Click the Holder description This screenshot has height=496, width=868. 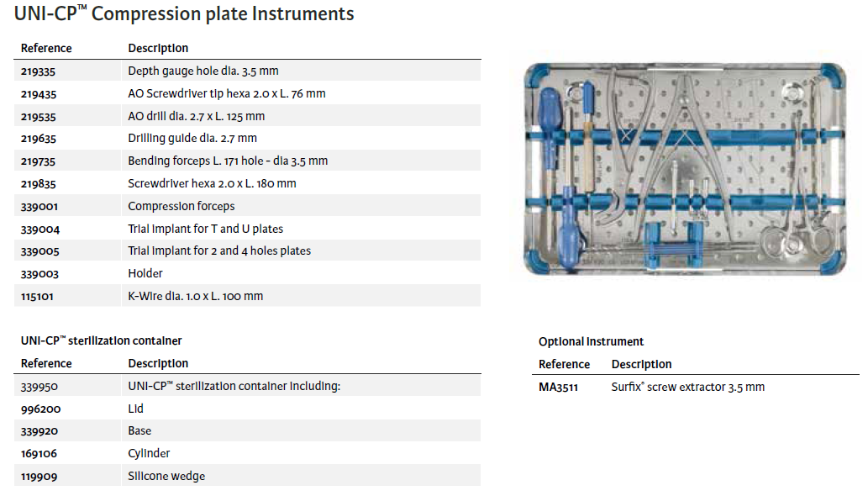point(145,273)
